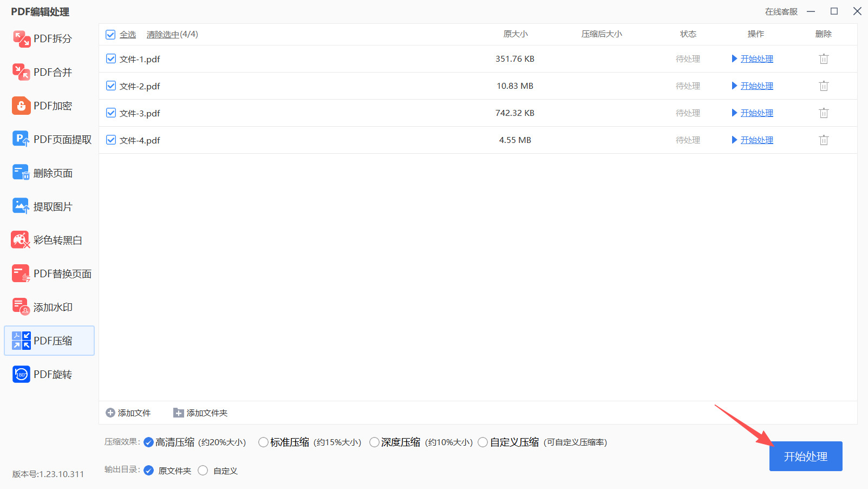Viewport: 868px width, 489px height.
Task: Click the file name 文件-4.pdf
Action: [140, 141]
